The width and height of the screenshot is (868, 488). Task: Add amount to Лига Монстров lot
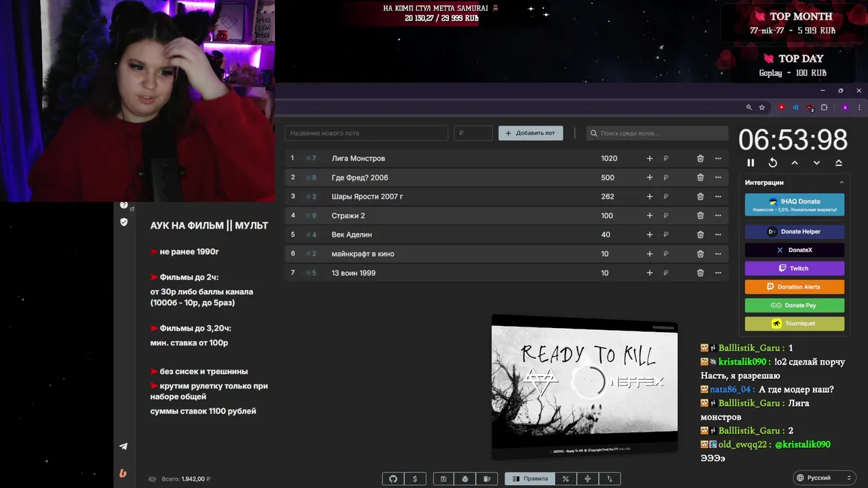tap(650, 159)
